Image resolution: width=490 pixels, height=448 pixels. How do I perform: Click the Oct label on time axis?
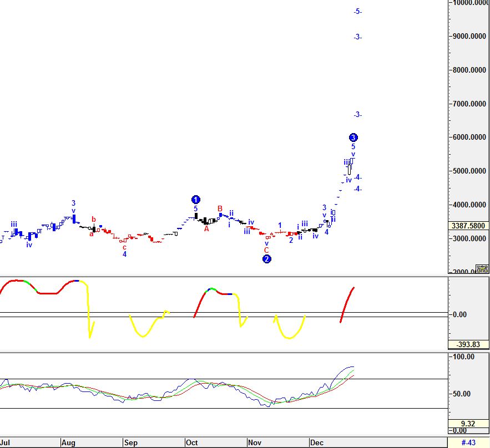pyautogui.click(x=192, y=442)
